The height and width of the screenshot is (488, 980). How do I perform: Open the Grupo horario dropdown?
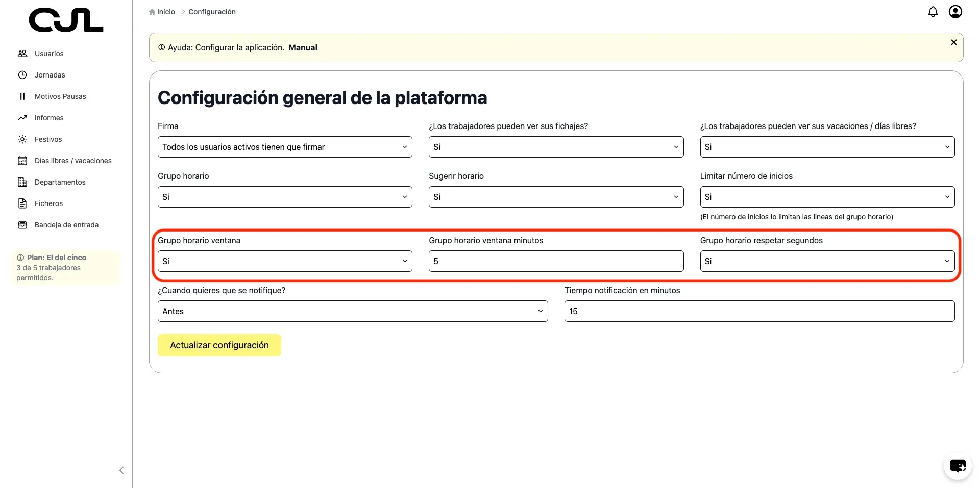[x=285, y=197]
